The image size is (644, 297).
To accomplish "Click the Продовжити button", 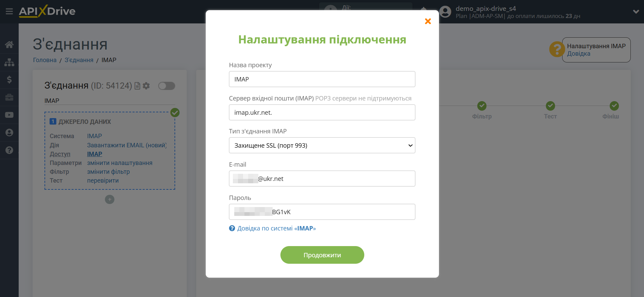I will 322,255.
